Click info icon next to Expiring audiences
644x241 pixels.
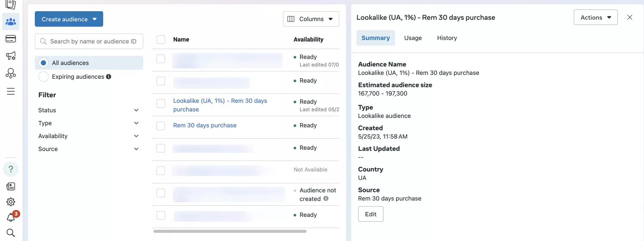pos(109,77)
